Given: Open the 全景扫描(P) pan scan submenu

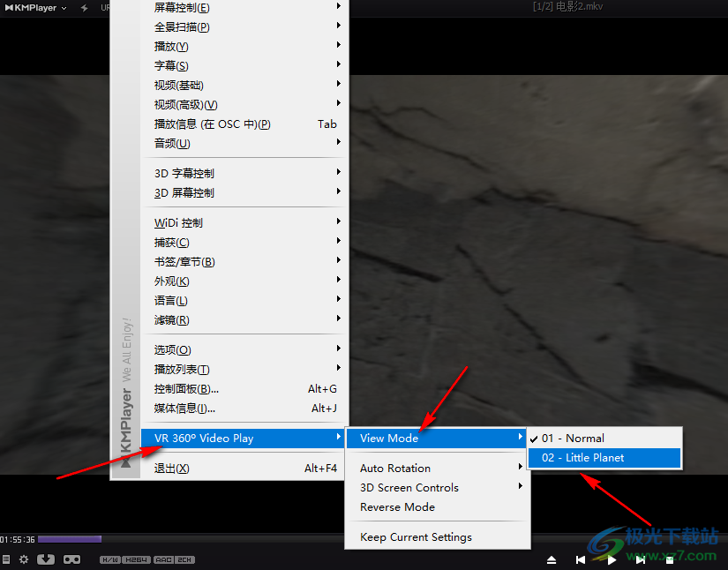Looking at the screenshot, I should [244, 27].
